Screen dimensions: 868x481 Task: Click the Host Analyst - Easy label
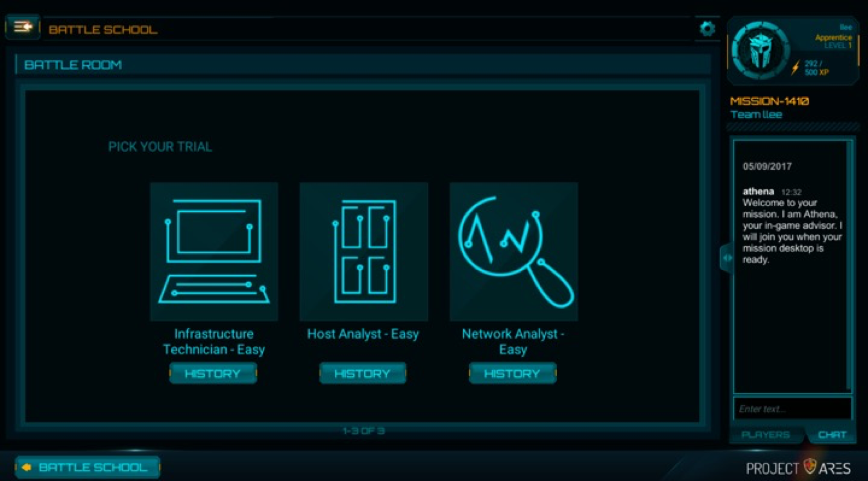363,334
